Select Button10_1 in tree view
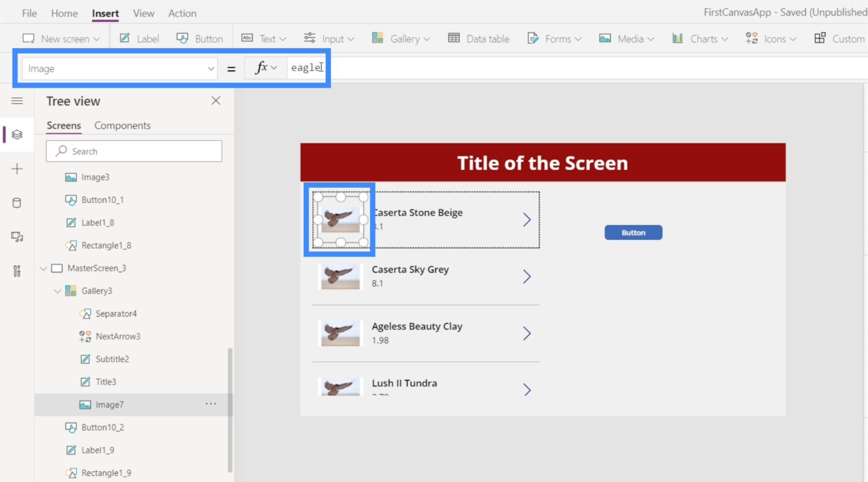 (102, 200)
